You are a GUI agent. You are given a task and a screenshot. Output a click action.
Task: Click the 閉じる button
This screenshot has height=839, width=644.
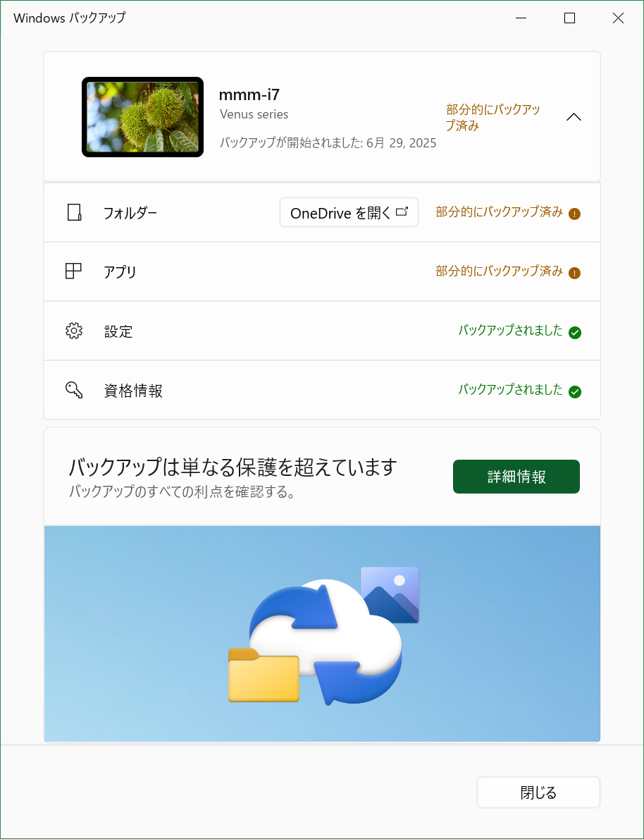[538, 792]
